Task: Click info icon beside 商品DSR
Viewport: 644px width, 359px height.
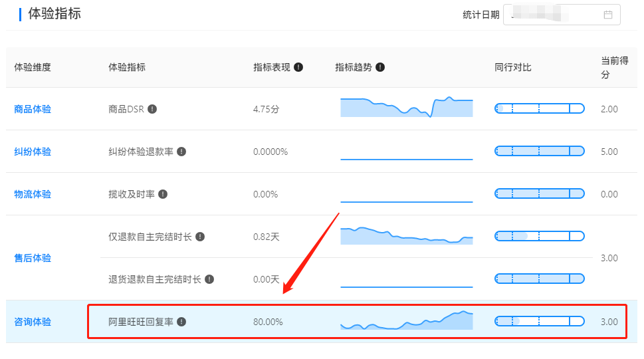Action: [152, 109]
